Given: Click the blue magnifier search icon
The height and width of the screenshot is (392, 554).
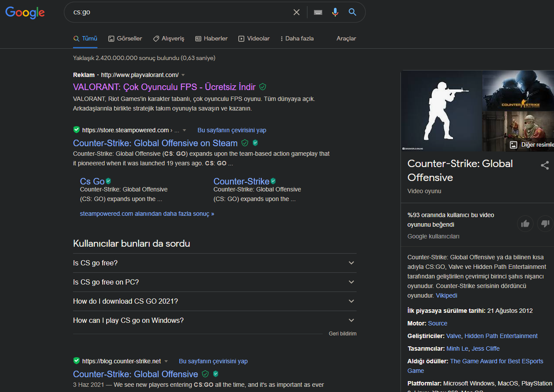Looking at the screenshot, I should coord(353,12).
